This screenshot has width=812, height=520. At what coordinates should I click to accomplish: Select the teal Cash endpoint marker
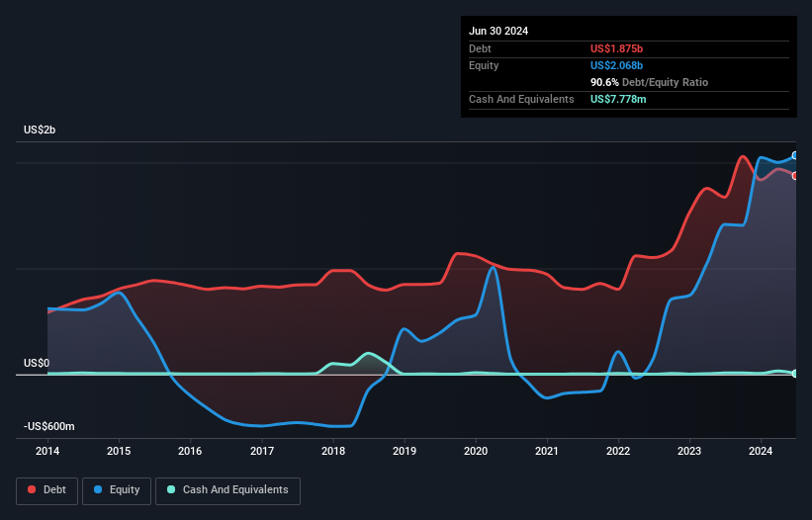(x=795, y=374)
